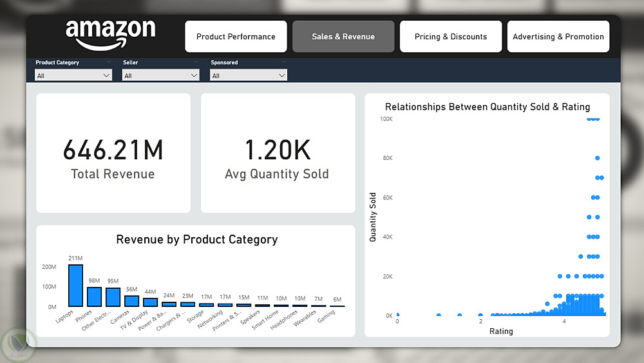This screenshot has width=644, height=363.
Task: Open the Product Performance page
Action: [x=236, y=37]
